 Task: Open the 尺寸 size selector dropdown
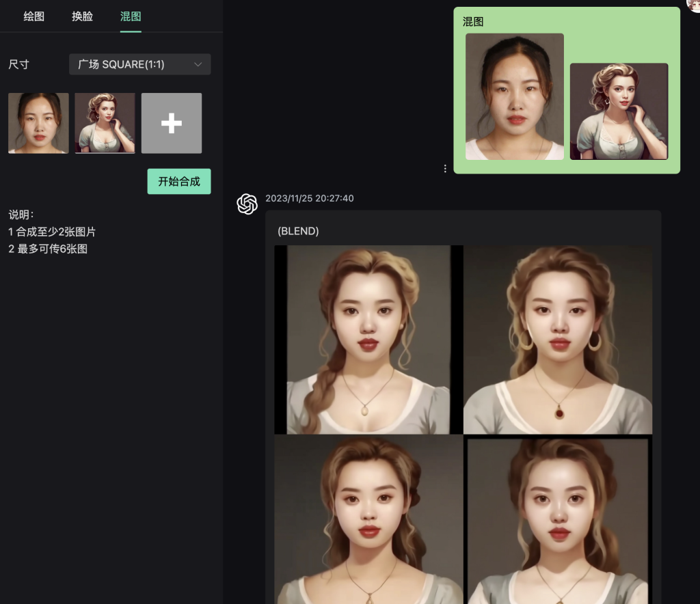point(139,64)
